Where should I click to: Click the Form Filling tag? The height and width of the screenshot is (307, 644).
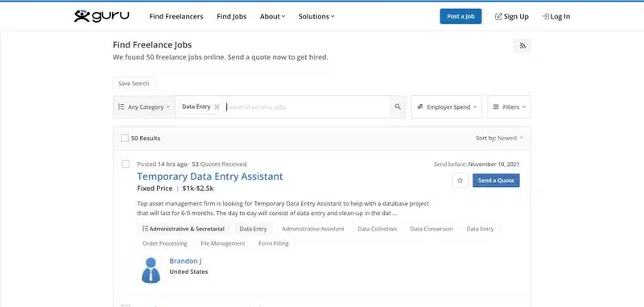tap(274, 243)
